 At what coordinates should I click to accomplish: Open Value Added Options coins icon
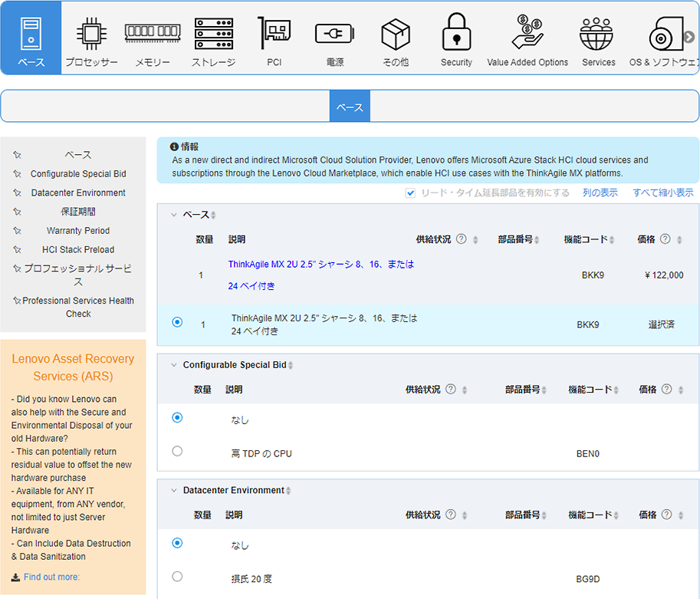pyautogui.click(x=527, y=31)
